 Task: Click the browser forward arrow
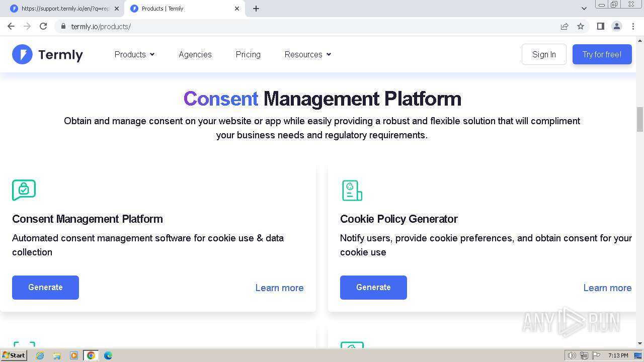click(27, 26)
